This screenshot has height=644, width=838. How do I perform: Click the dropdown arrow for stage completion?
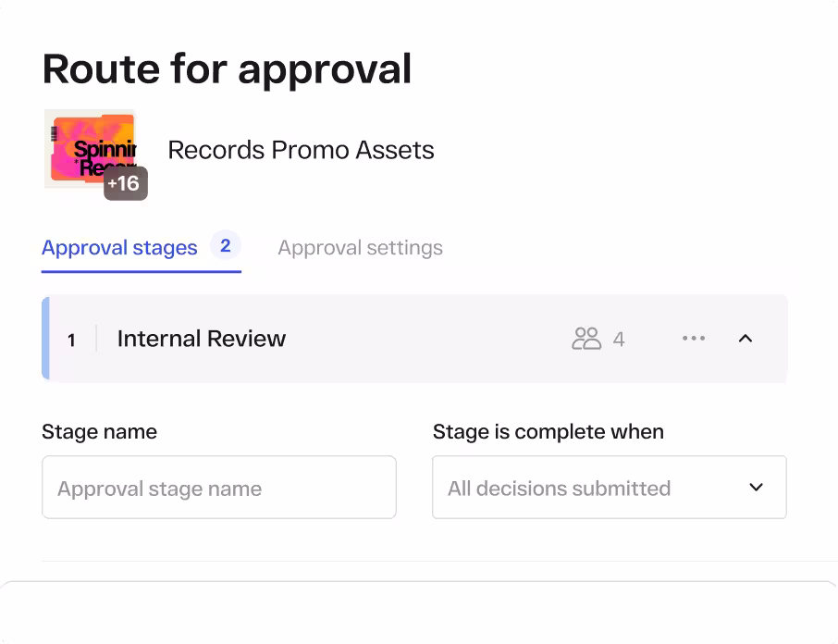pyautogui.click(x=756, y=488)
